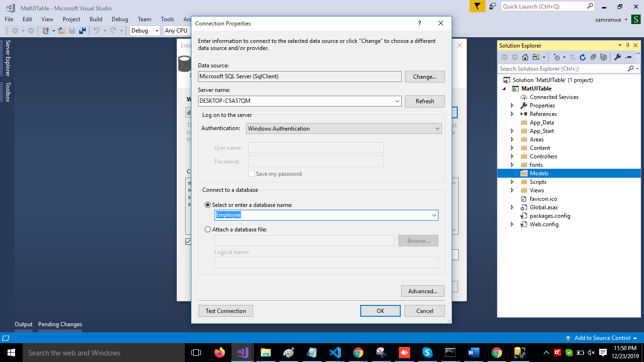Click the Open File toolbar icon
This screenshot has width=644, height=362.
[x=61, y=31]
